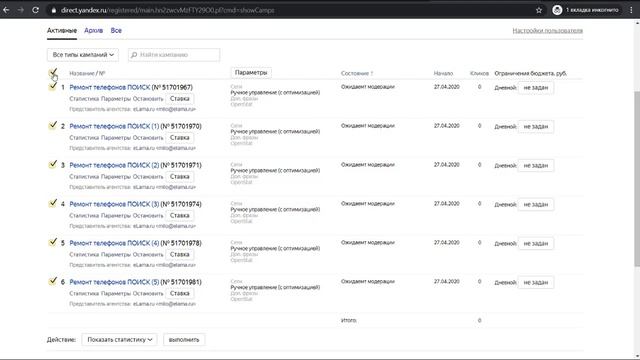The image size is (640, 360).
Task: Click the browser address bar URL
Action: (167, 10)
